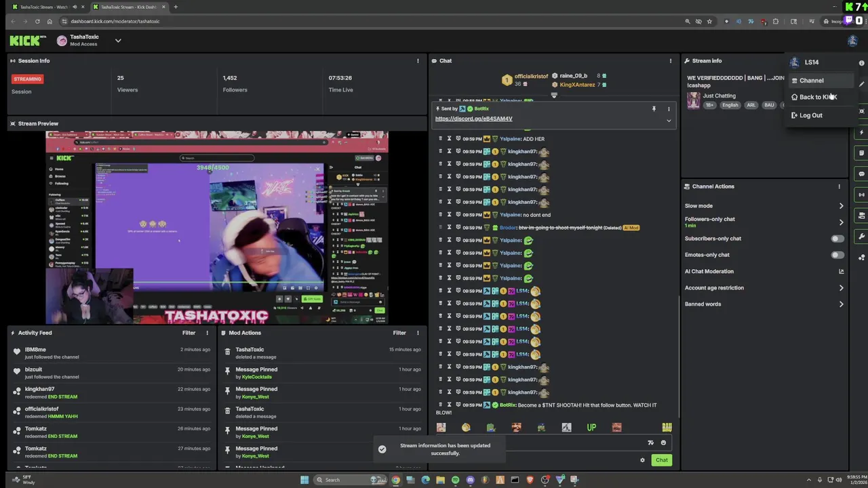Screen dimensions: 868x488
Task: Click the lightning bolt icon in right sidebar
Action: (x=862, y=132)
